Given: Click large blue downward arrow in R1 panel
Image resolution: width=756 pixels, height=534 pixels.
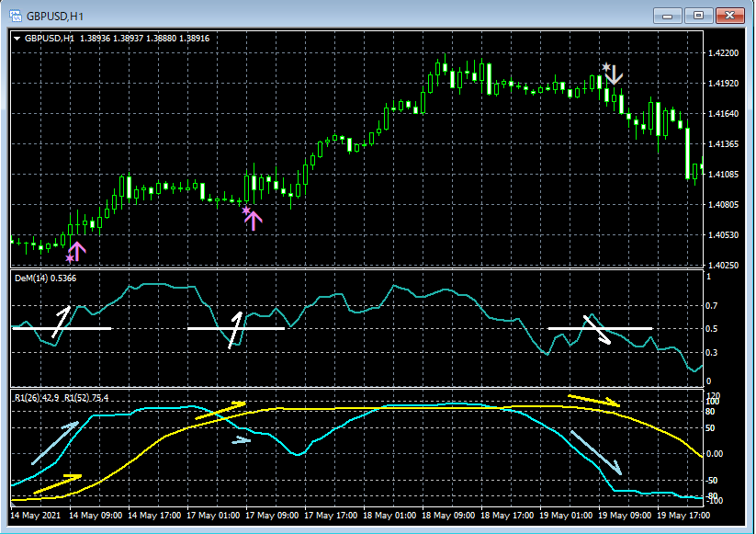Looking at the screenshot, I should click(596, 452).
